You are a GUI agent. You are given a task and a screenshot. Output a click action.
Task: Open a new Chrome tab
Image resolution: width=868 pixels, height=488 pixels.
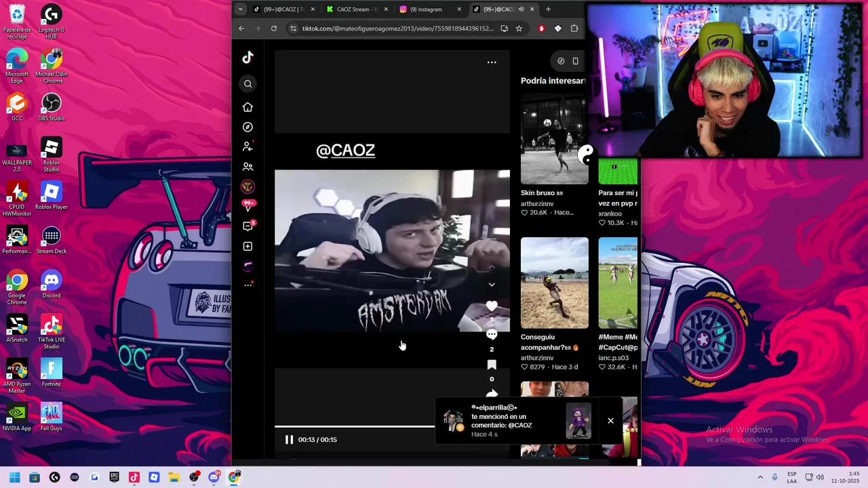548,9
